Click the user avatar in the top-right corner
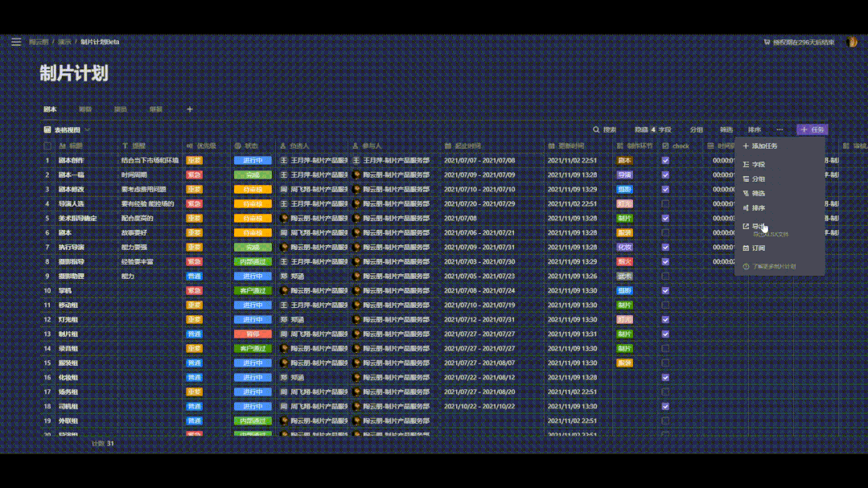The width and height of the screenshot is (868, 488). point(852,42)
